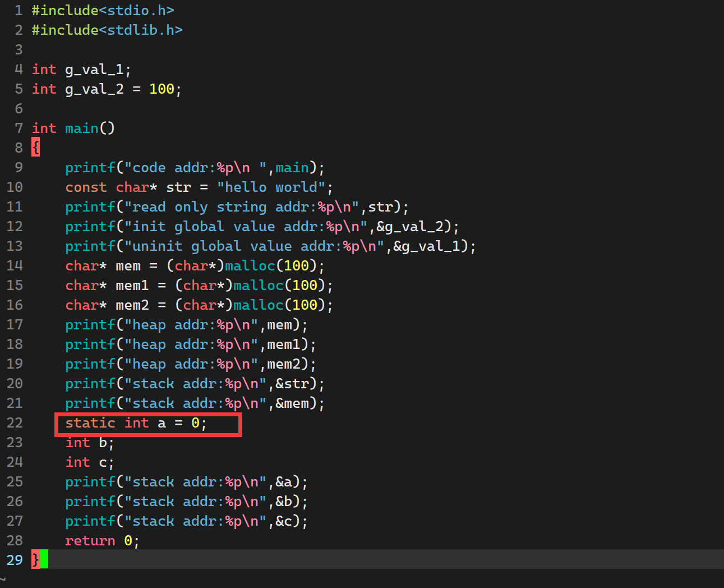Viewport: 724px width, 588px height.
Task: Click the 'int g_val_2 = 100;' declaration
Action: click(x=107, y=89)
